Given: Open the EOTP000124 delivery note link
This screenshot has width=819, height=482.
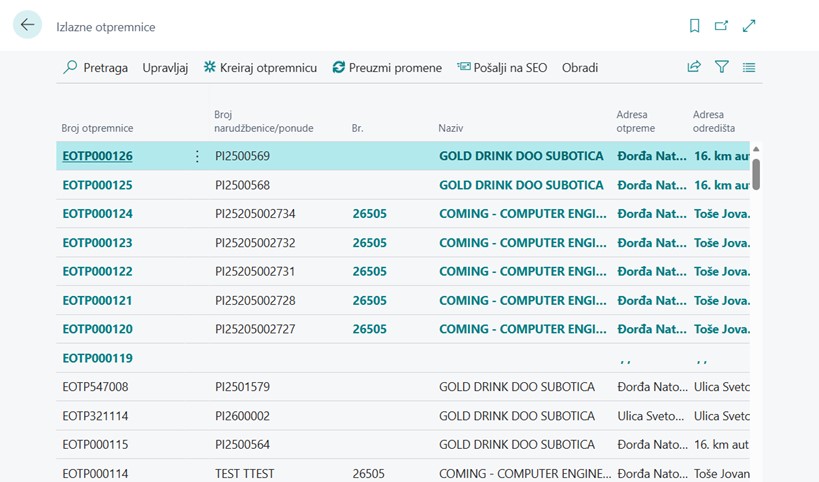Looking at the screenshot, I should pos(97,214).
